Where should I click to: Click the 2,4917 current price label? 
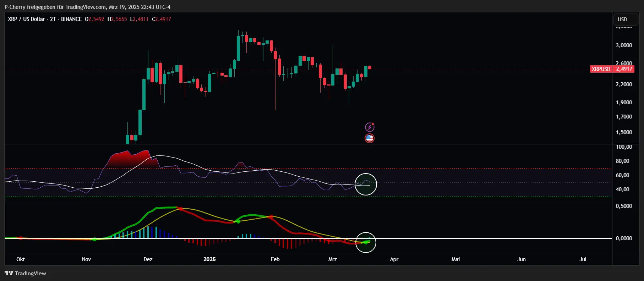click(624, 69)
